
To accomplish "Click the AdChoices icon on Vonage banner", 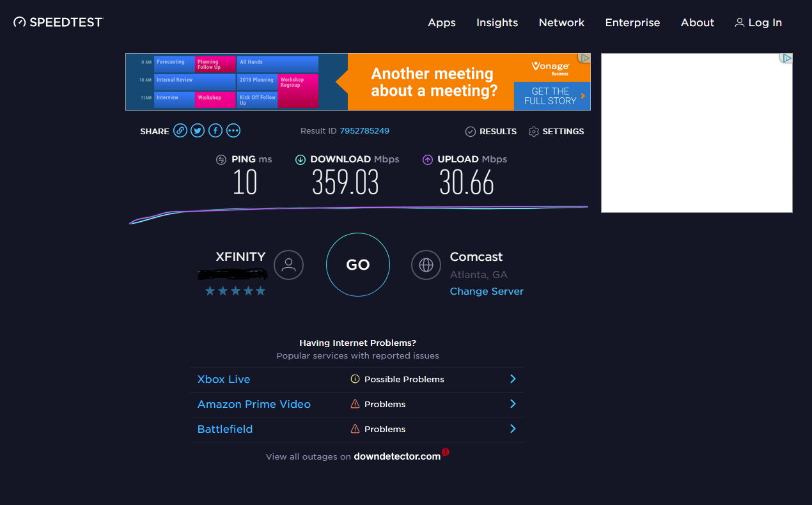I will 584,58.
